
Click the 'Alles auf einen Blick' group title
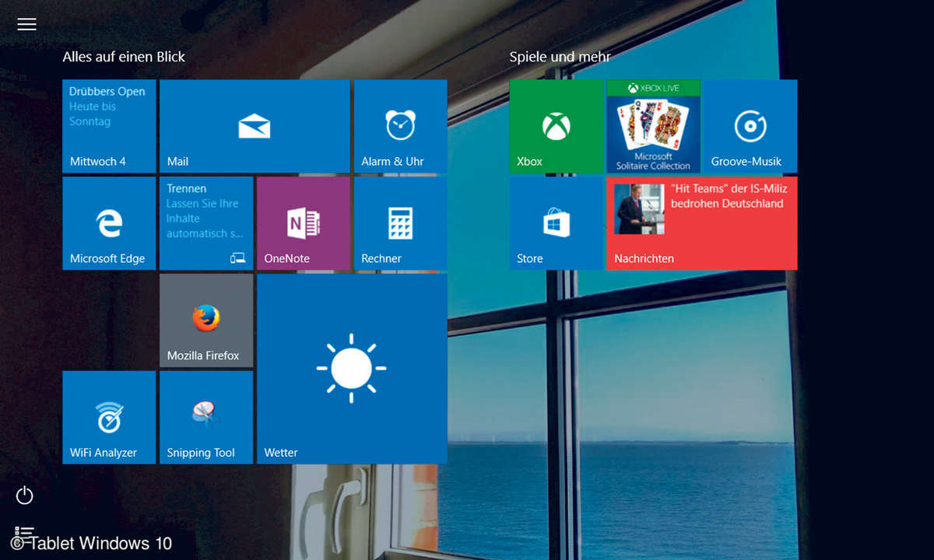(124, 57)
